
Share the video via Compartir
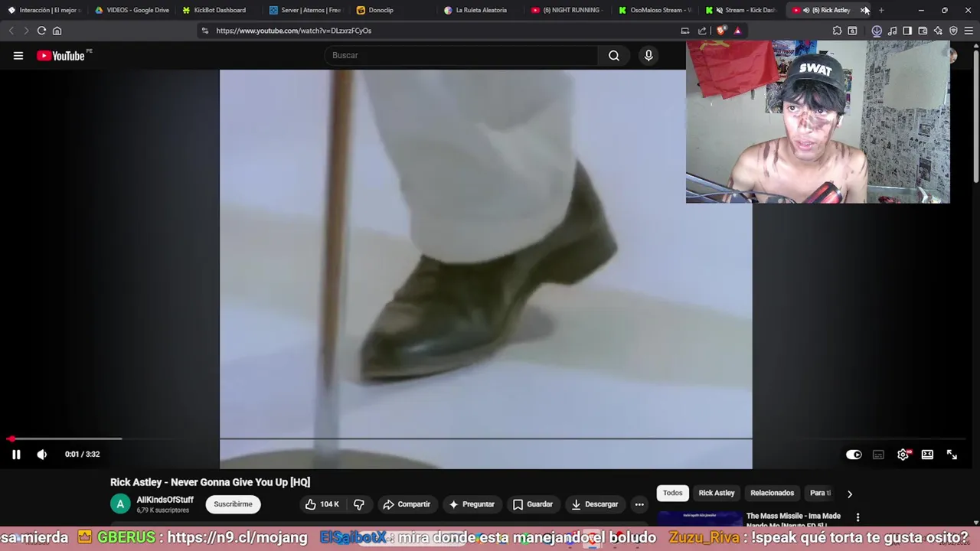(x=407, y=504)
